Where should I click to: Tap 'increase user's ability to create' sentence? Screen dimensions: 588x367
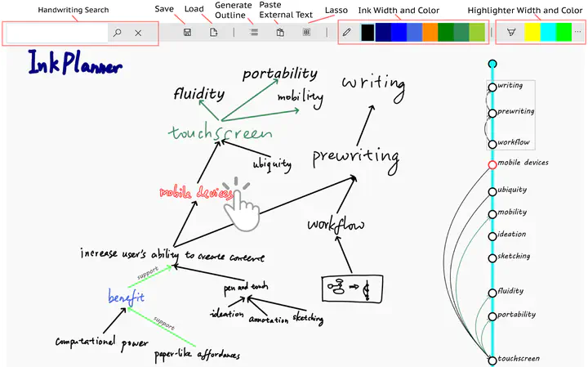click(x=172, y=255)
